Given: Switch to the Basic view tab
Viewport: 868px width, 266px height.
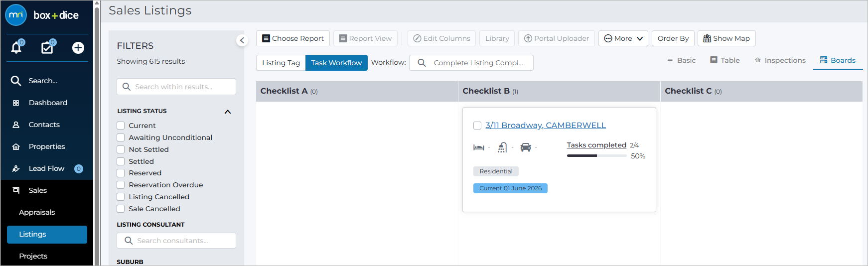Looking at the screenshot, I should point(681,60).
